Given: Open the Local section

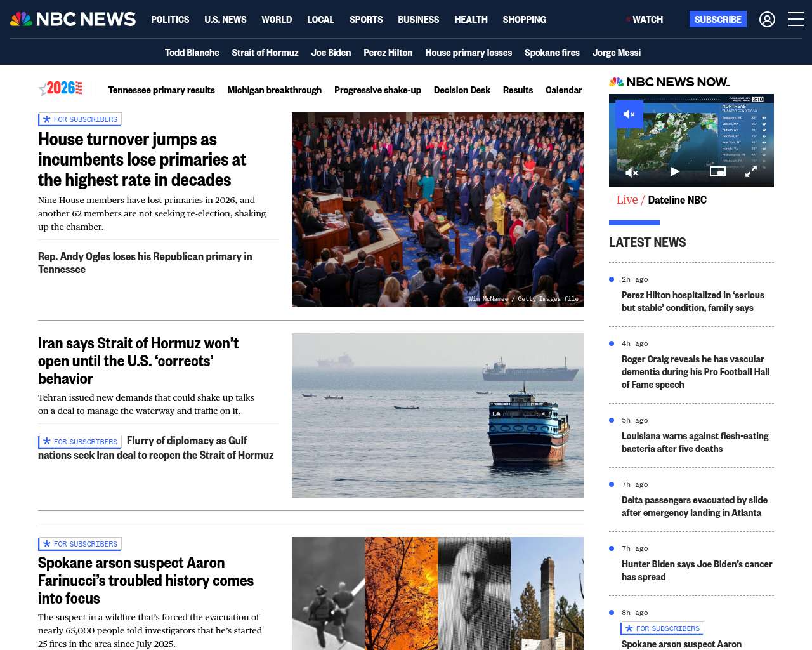Looking at the screenshot, I should click(x=320, y=20).
